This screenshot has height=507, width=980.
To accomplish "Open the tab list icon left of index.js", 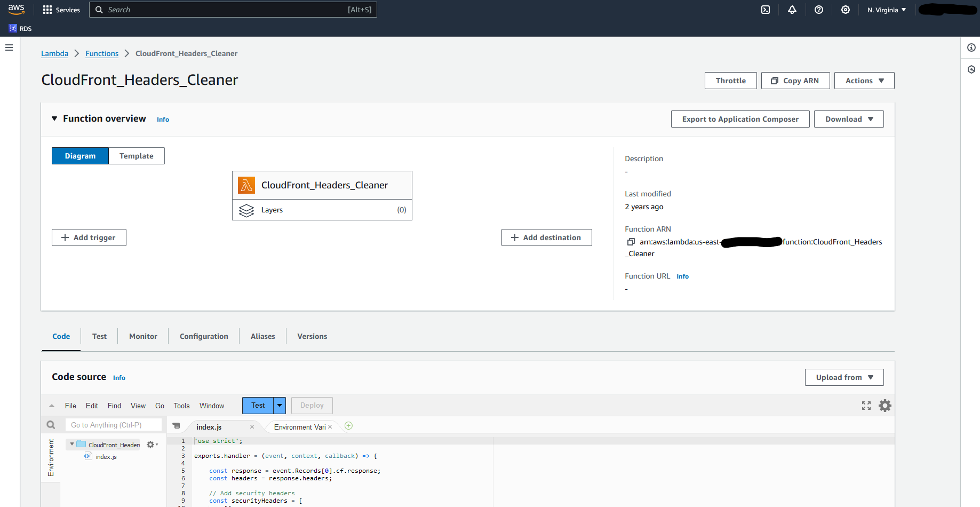I will coord(177,426).
